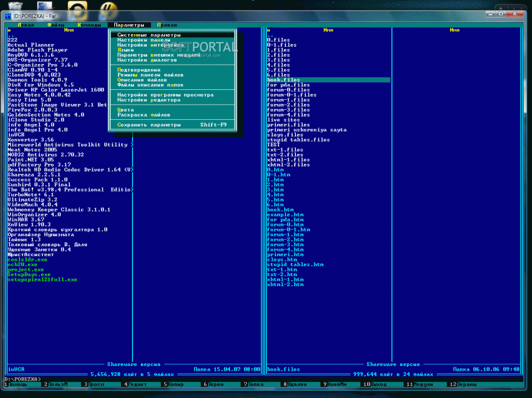Viewport: 532px width, 398px height.
Task: Select highlighted 'book.files' in right panel
Action: coord(329,80)
